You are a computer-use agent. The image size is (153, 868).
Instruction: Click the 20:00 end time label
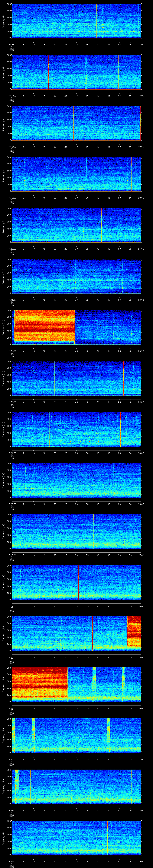[x=141, y=198]
